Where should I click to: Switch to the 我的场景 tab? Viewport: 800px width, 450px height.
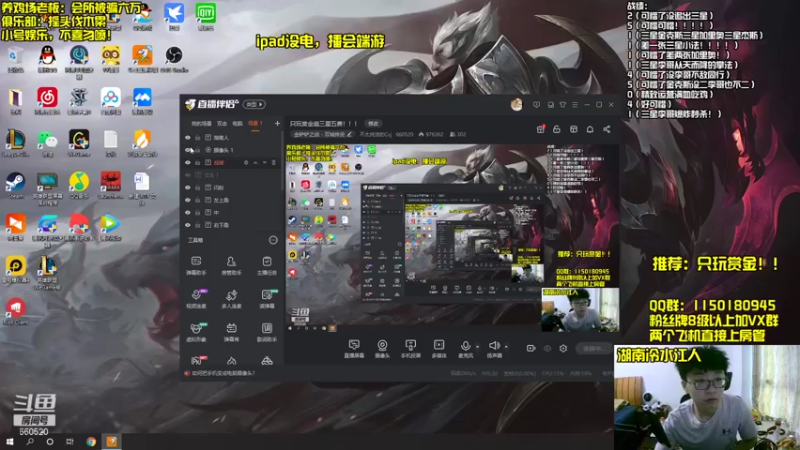(201, 123)
